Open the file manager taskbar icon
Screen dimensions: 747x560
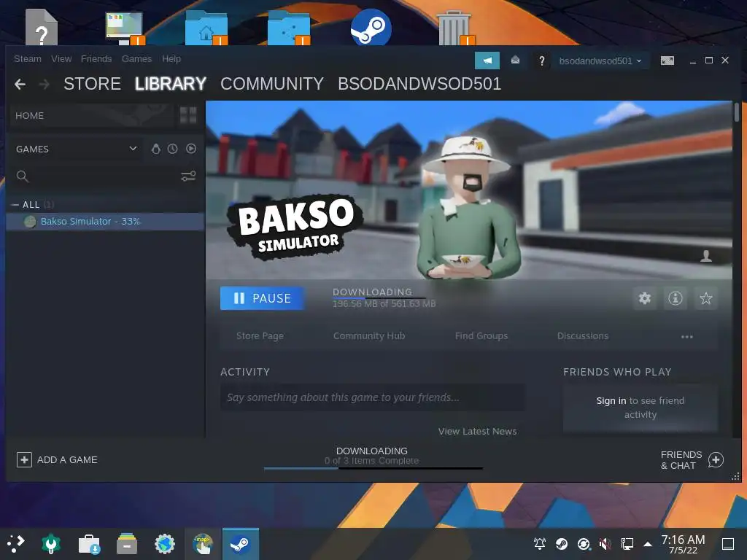coord(127,544)
